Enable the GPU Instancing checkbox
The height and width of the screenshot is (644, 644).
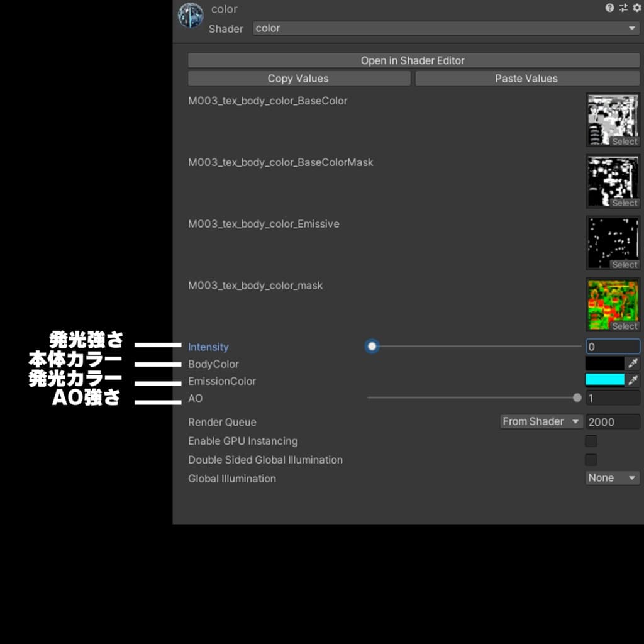tap(591, 441)
